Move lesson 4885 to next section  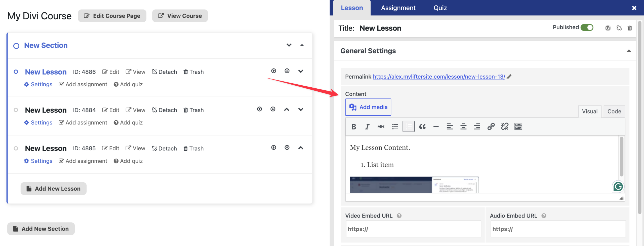(287, 148)
